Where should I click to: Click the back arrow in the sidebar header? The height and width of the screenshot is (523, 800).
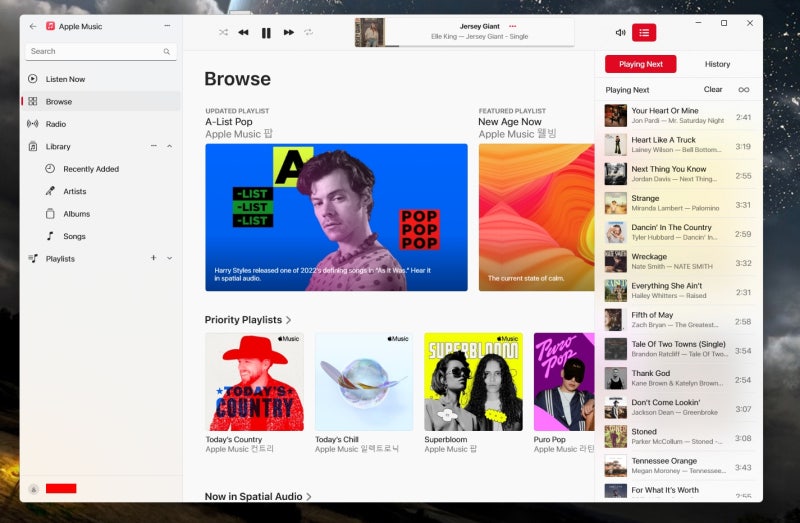coord(33,27)
